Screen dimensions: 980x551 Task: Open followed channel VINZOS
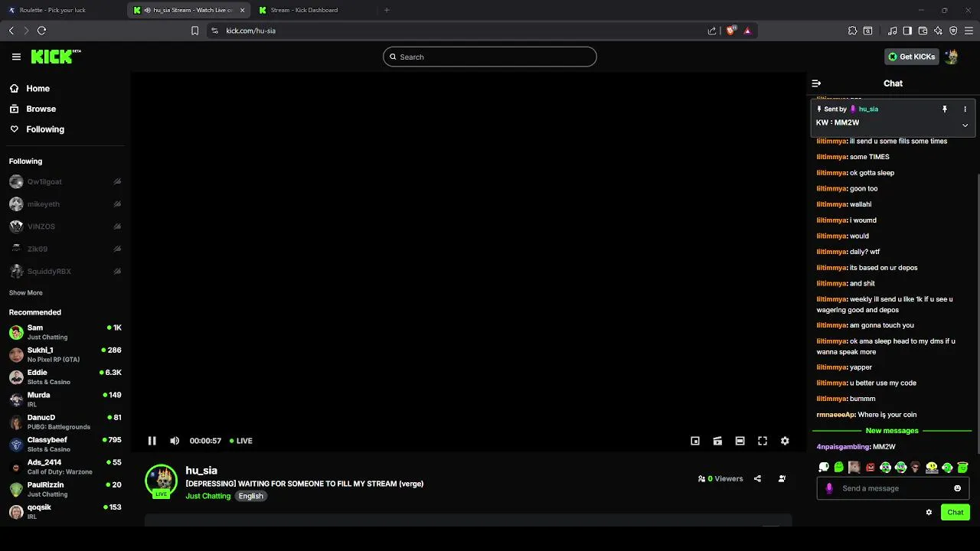coord(65,227)
